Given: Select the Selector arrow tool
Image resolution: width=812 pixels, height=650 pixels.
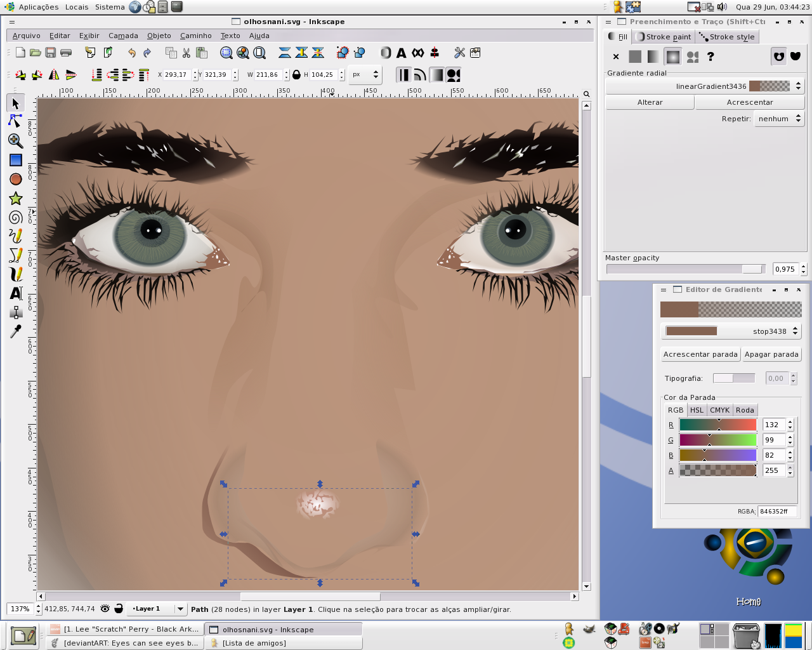Looking at the screenshot, I should tap(16, 103).
